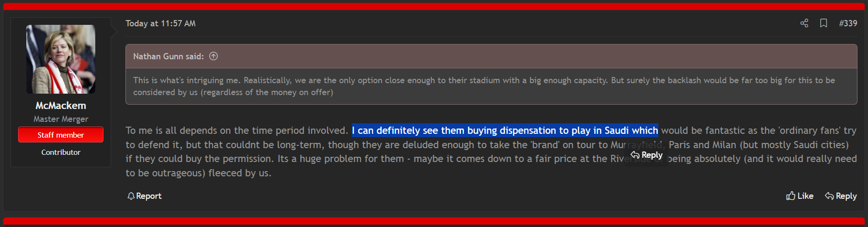868x227 pixels.
Task: Click the red bar below the post
Action: [434, 221]
